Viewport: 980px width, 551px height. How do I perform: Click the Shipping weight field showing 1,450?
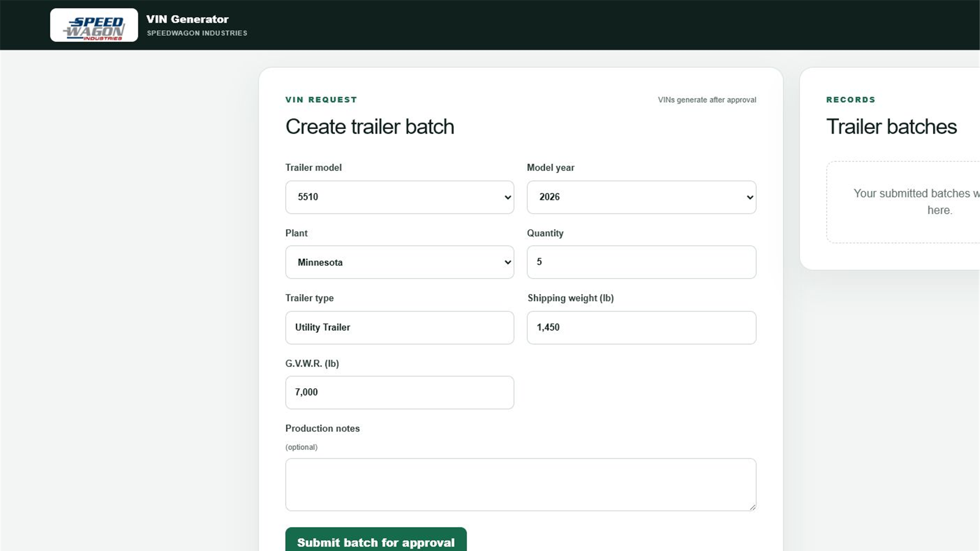(641, 328)
